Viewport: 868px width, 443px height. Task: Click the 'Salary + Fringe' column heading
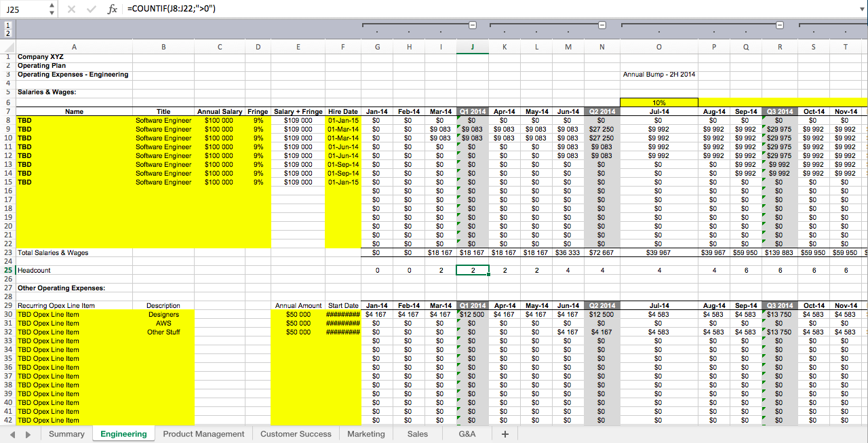pyautogui.click(x=298, y=111)
